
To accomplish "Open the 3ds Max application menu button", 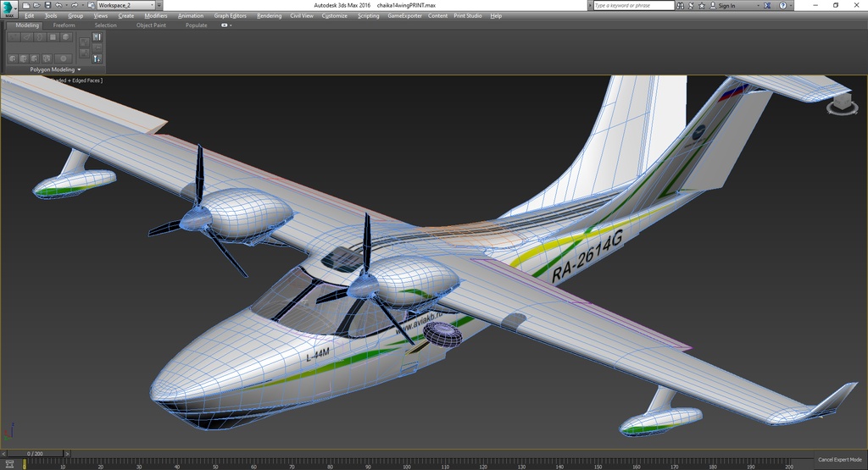I will coord(9,9).
